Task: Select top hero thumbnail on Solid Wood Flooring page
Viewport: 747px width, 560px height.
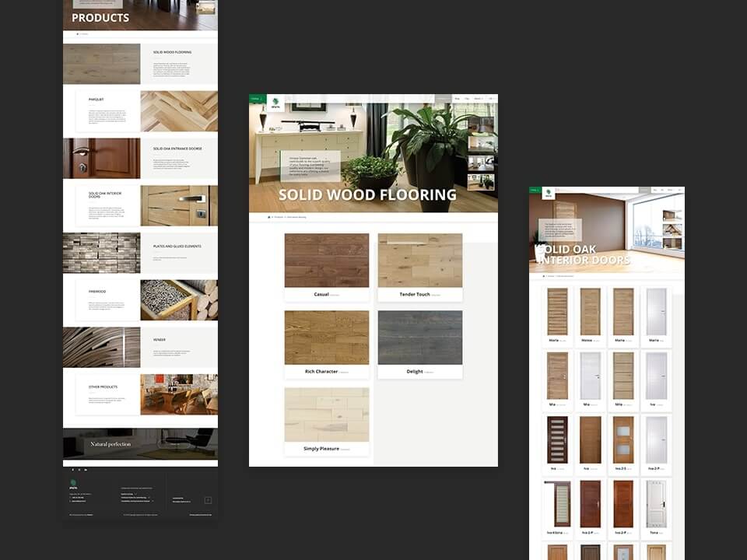Action: tap(481, 125)
